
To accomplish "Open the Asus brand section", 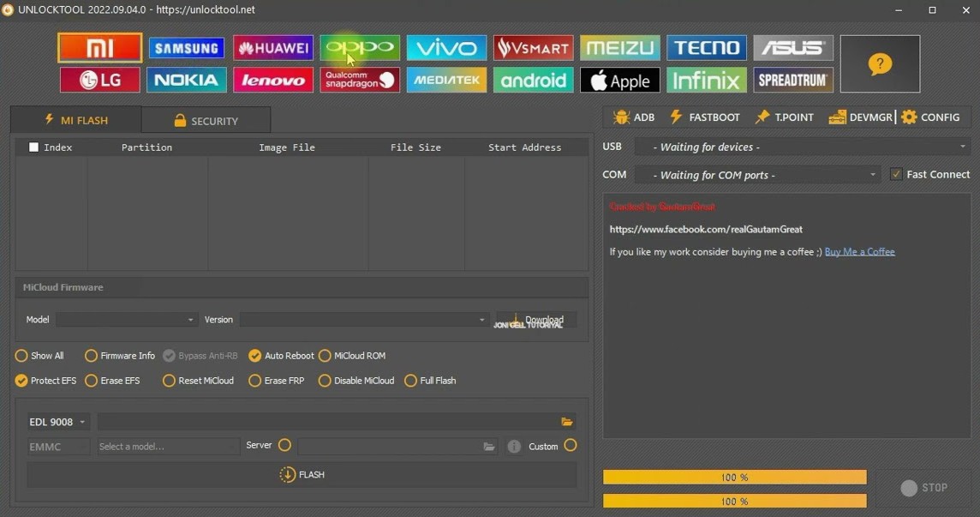I will click(x=793, y=47).
